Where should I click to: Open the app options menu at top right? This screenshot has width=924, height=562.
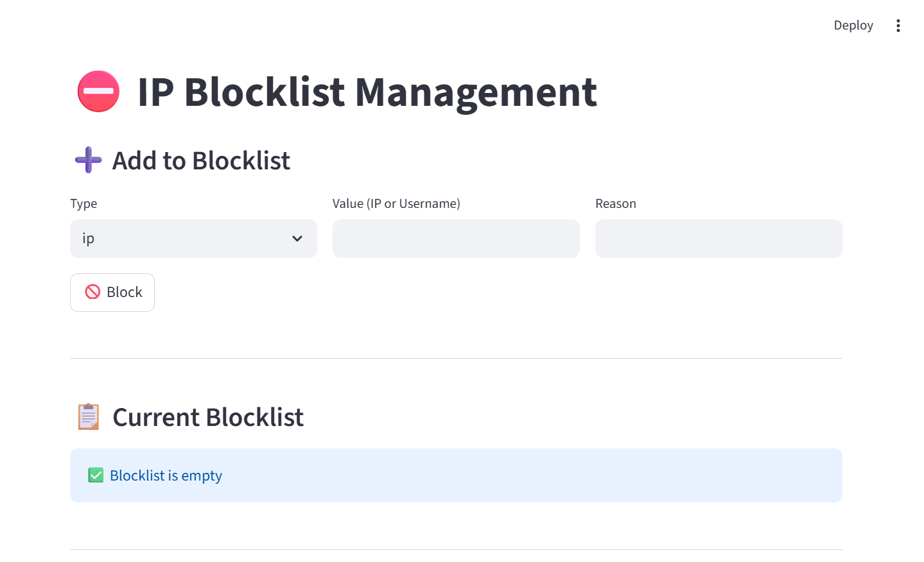898,25
